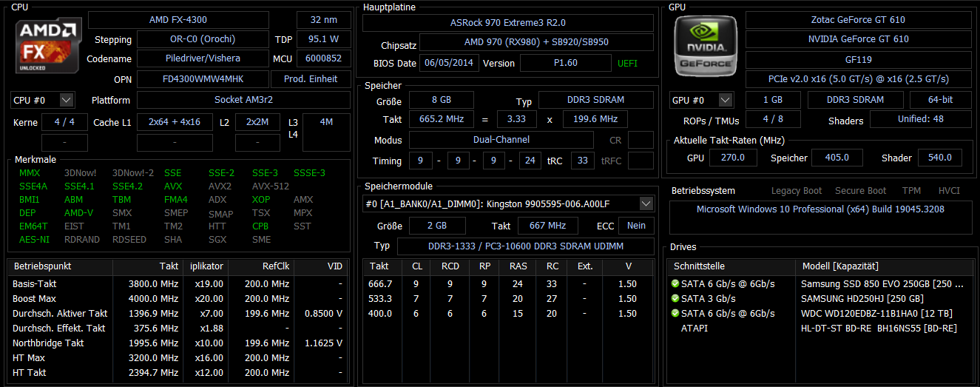The image size is (980, 387).
Task: Click the PCIe v2.0 x16 interface field
Action: pos(859,78)
